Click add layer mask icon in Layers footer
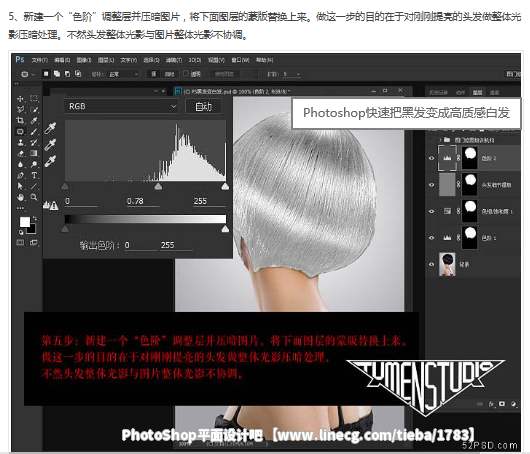Viewport: 530px width, 454px height. coord(502,404)
